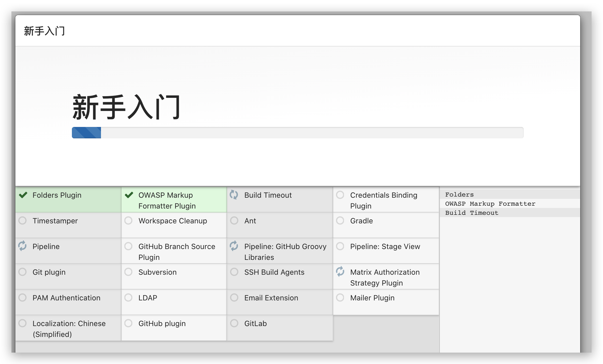The height and width of the screenshot is (364, 603).
Task: Select the Localization: Chinese (Simplified) label
Action: coord(69,329)
